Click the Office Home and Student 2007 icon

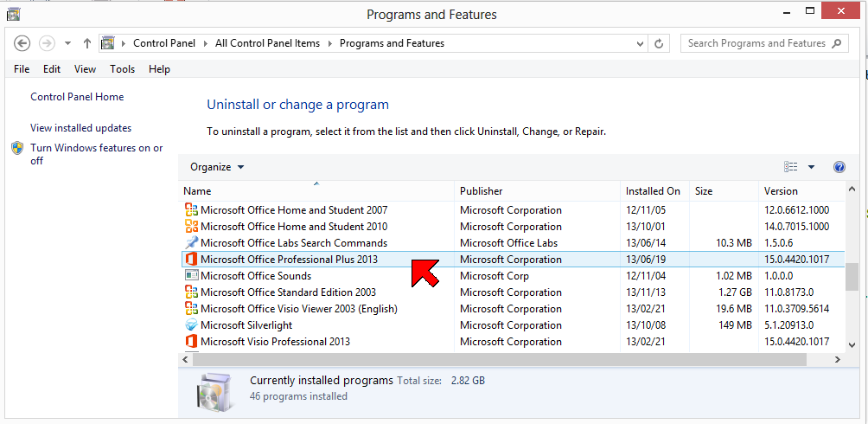(x=192, y=210)
